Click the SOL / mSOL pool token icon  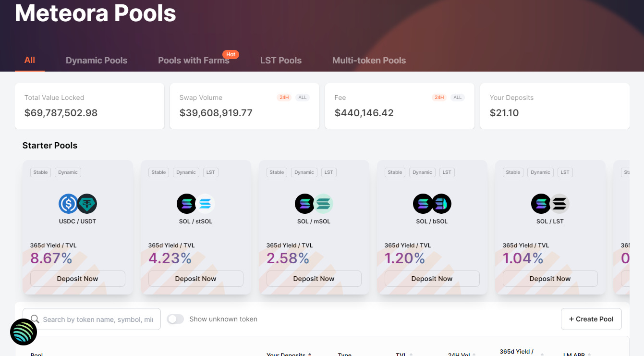314,204
